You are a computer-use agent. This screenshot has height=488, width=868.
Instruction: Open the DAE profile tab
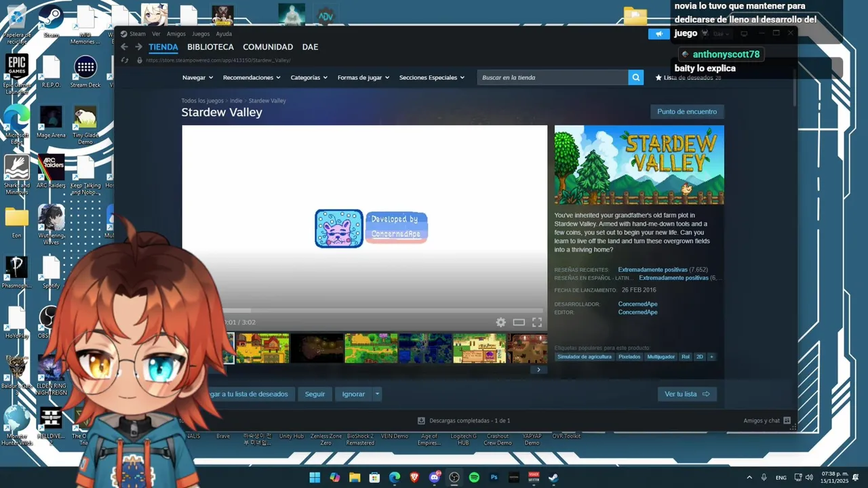click(x=310, y=47)
